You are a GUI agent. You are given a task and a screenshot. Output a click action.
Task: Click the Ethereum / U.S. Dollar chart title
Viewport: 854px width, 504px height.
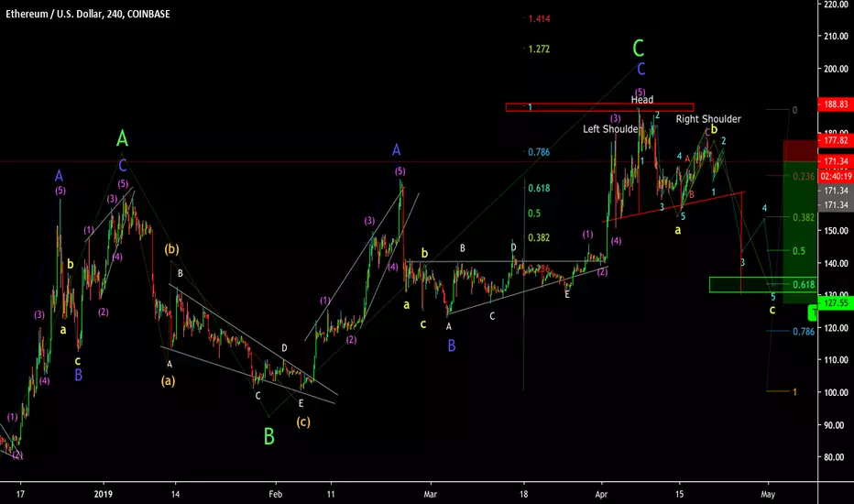tap(88, 14)
